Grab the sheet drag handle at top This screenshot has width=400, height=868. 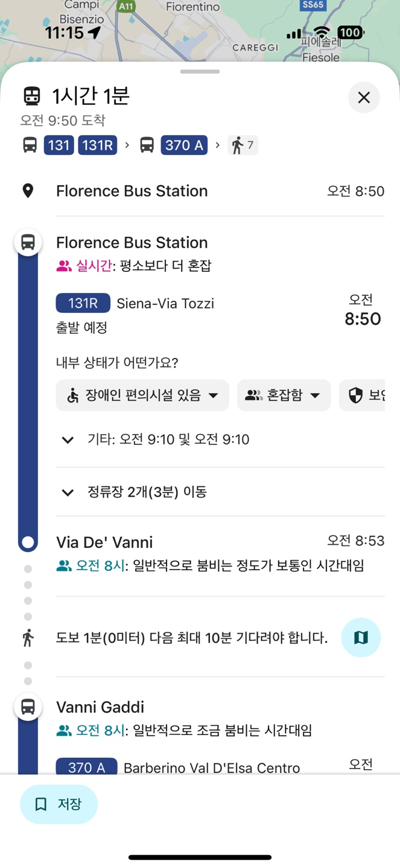pos(200,72)
